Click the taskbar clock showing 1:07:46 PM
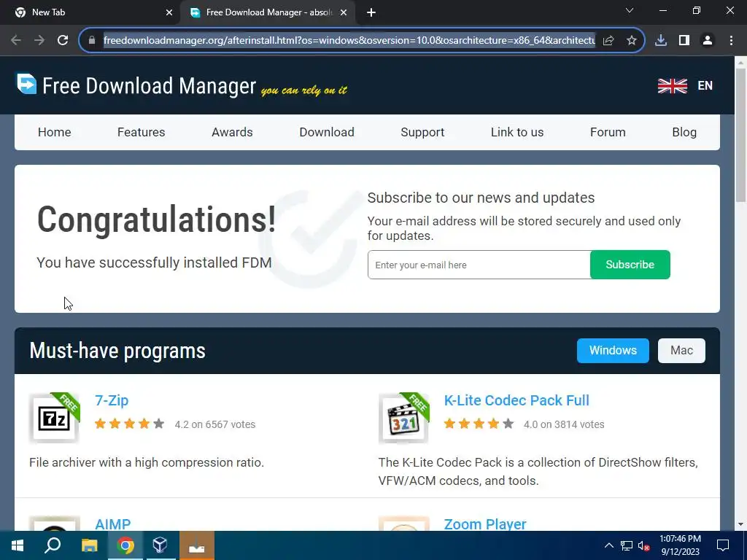Viewport: 747px width, 560px height. (x=681, y=545)
